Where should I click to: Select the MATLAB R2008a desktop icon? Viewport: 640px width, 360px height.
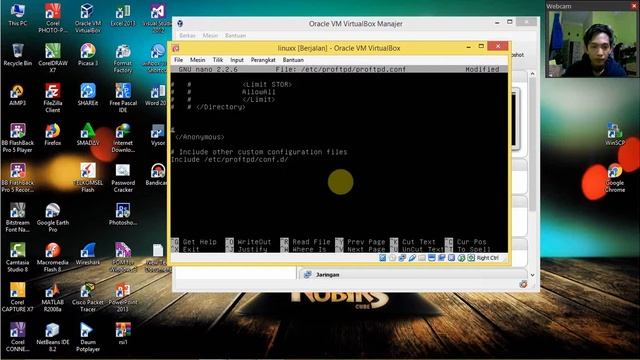53,298
